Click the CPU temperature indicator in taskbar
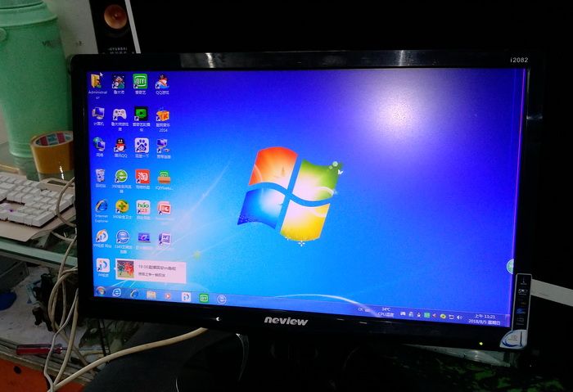573x392 pixels. (x=385, y=311)
